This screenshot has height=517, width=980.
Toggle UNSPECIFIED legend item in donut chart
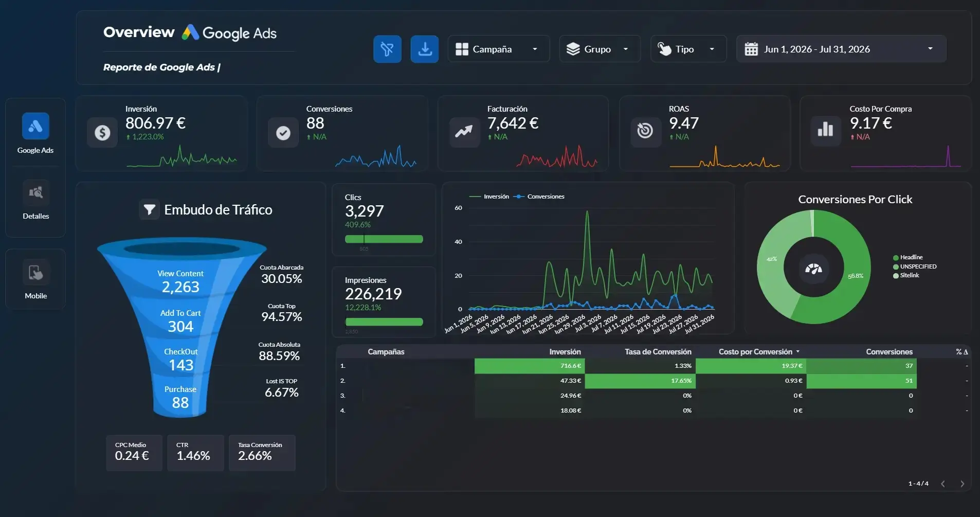pos(915,266)
